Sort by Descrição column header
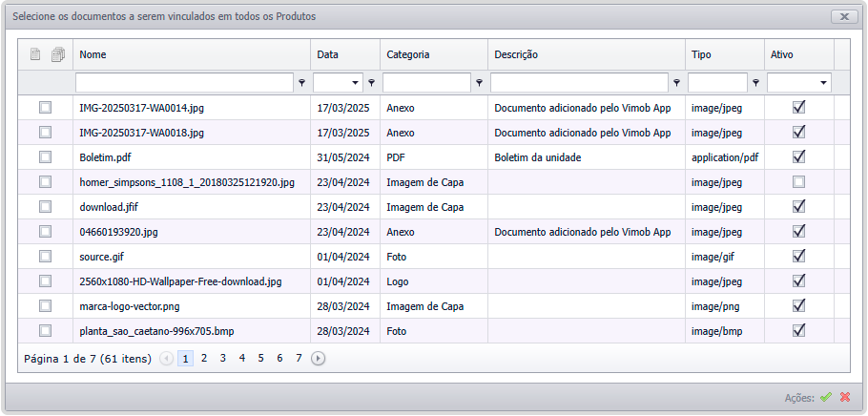Image resolution: width=868 pixels, height=416 pixels. click(587, 54)
